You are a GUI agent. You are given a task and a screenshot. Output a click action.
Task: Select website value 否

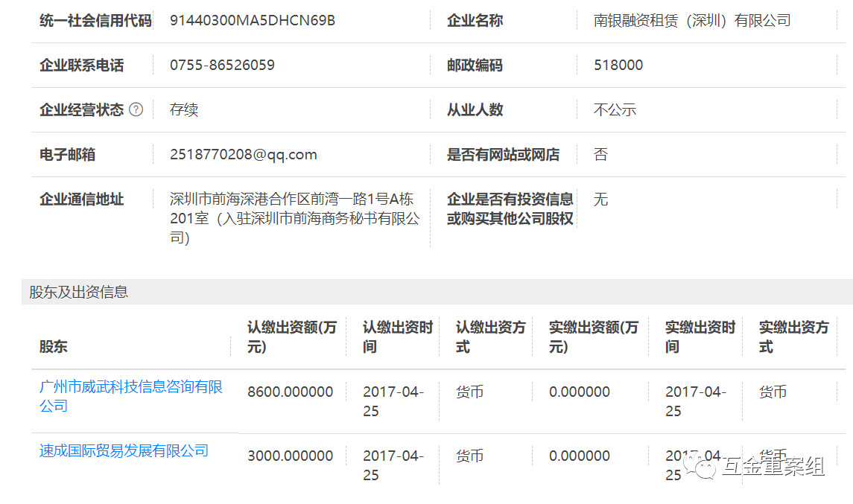[600, 154]
